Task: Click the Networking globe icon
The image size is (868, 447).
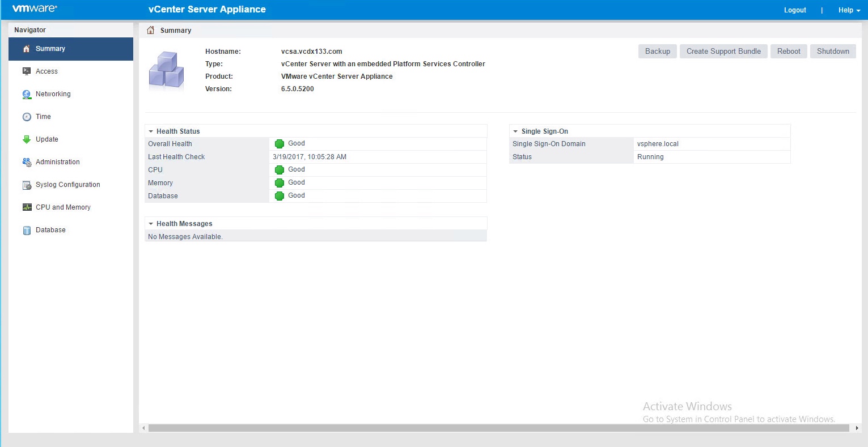Action: click(x=27, y=94)
